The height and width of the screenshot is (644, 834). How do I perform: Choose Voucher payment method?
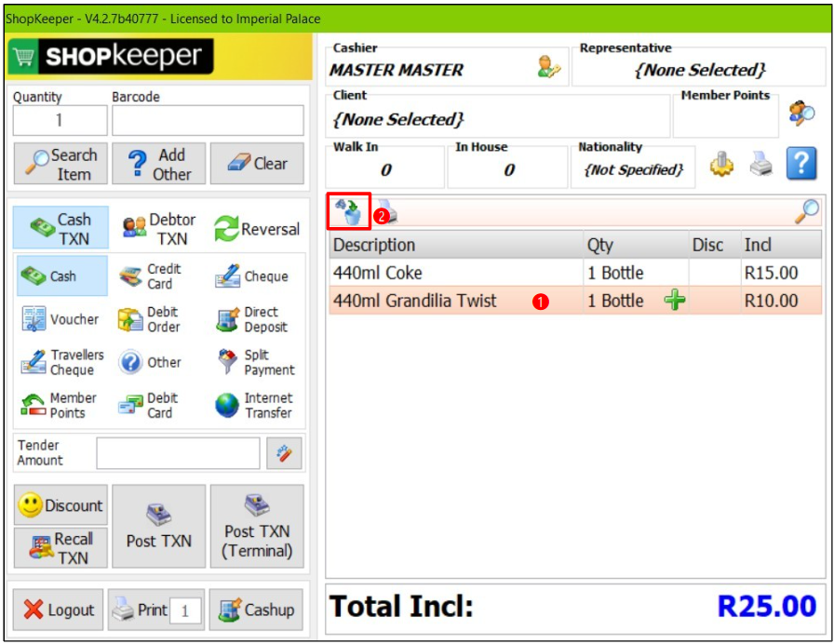[61, 319]
